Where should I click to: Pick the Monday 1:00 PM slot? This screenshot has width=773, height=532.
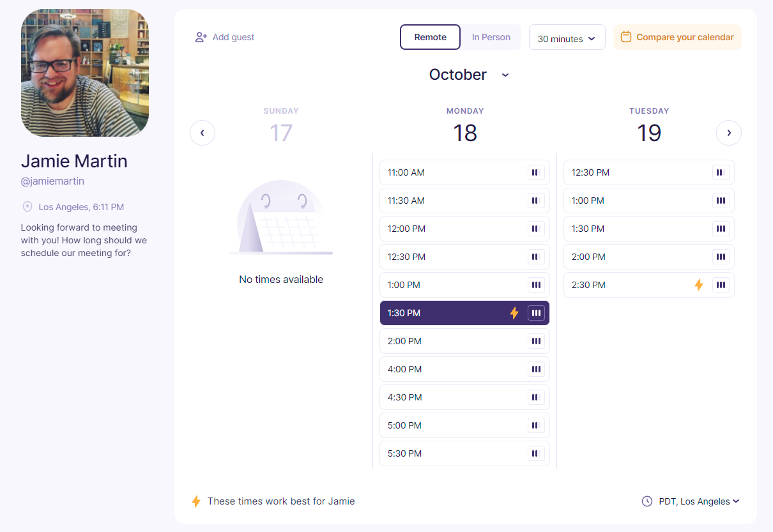click(464, 285)
